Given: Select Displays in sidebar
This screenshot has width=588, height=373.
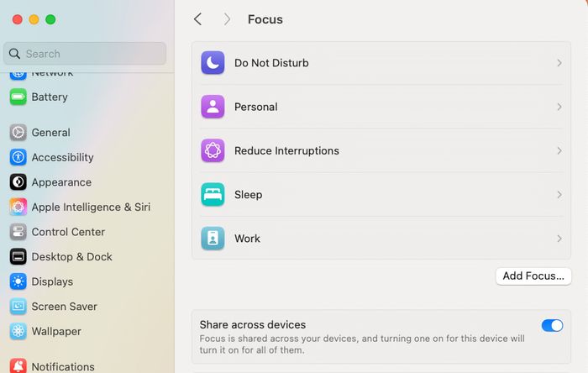Looking at the screenshot, I should pos(52,281).
